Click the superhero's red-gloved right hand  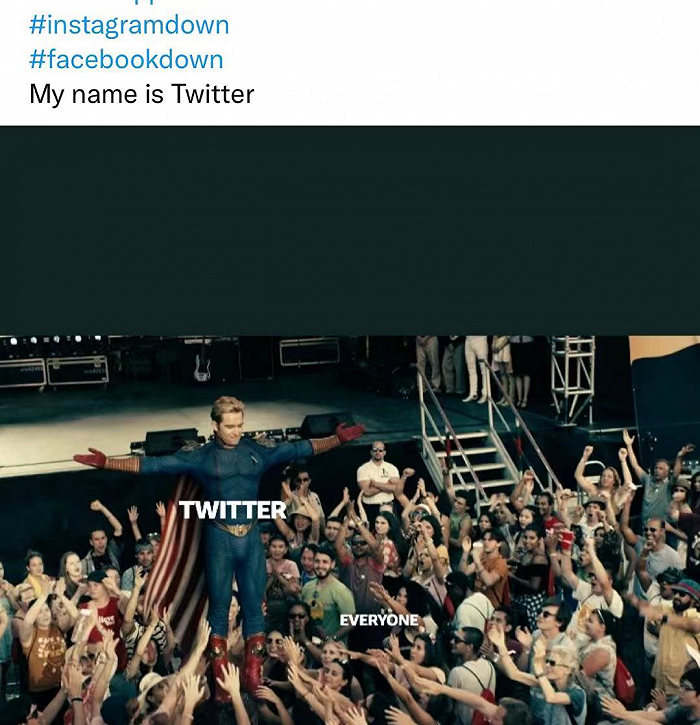coord(91,458)
